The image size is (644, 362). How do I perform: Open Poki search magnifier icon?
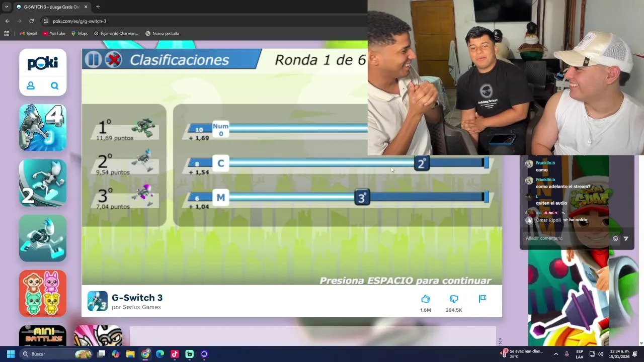pyautogui.click(x=55, y=86)
